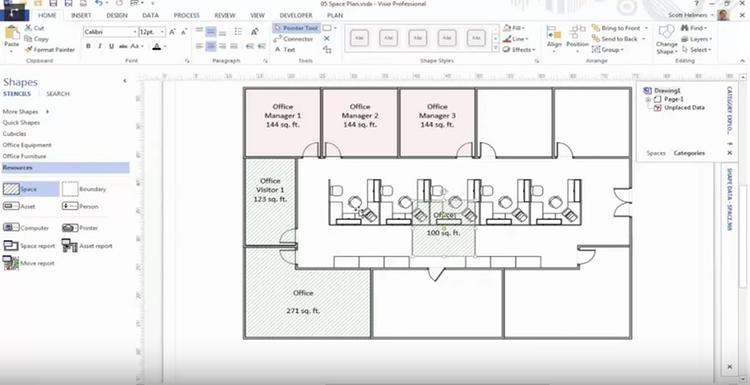Click the Bullets list icon
Viewport: 750px width, 385px height.
point(238,32)
